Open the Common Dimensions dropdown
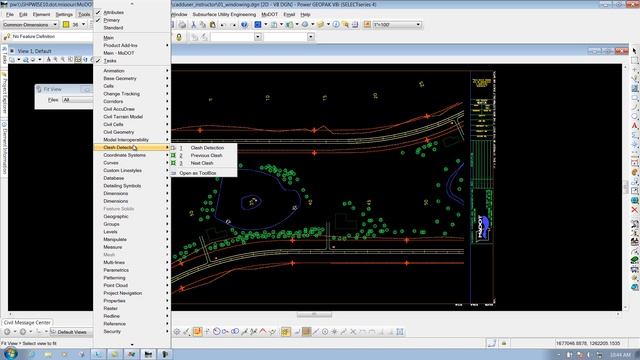Screen dimensions: 640x360 coord(30,24)
